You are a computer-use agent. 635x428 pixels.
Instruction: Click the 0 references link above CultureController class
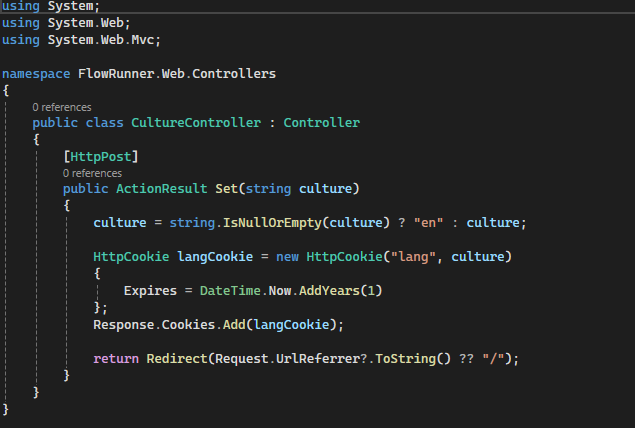click(61, 107)
